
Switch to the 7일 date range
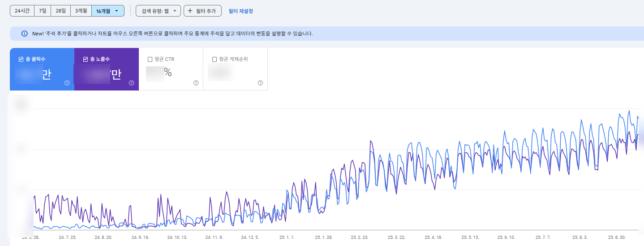point(43,11)
